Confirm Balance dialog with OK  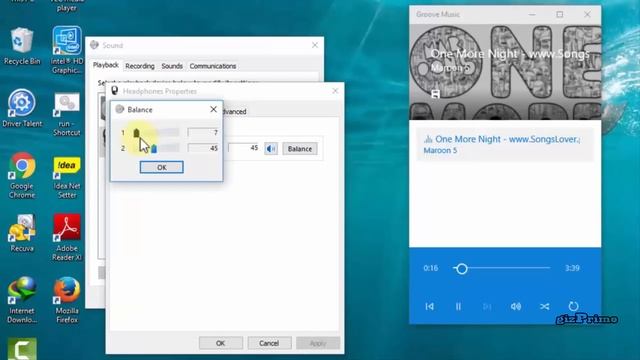162,167
